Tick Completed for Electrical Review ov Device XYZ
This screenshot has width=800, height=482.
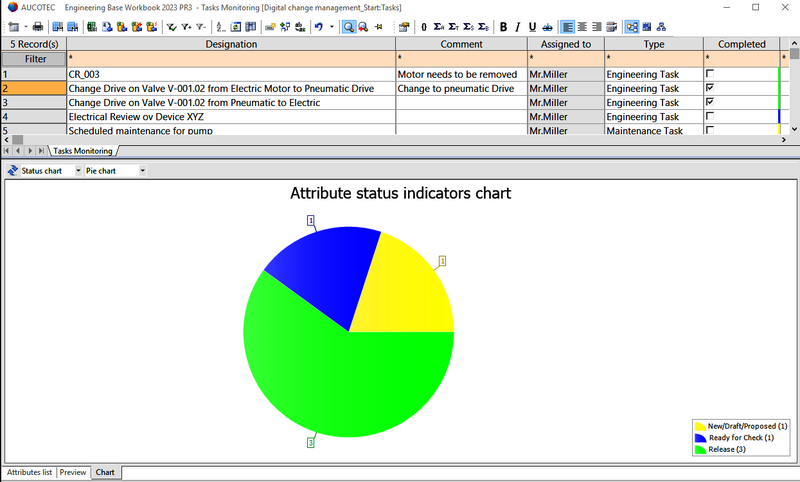(710, 116)
